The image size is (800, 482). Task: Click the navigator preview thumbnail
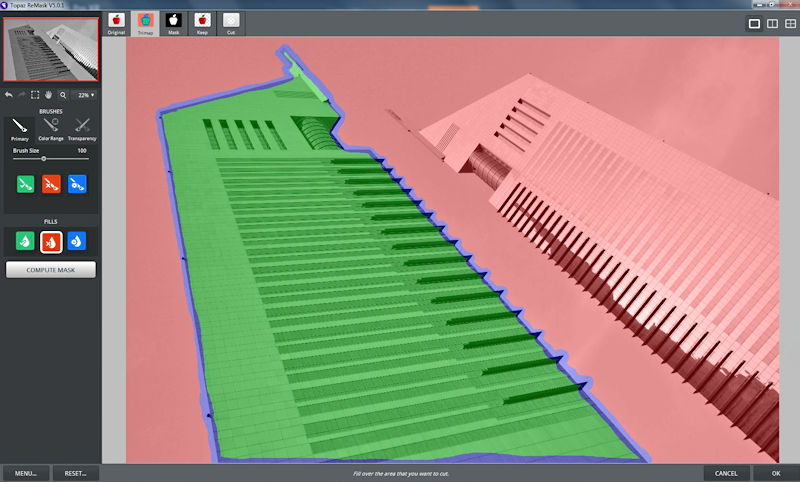(50, 49)
